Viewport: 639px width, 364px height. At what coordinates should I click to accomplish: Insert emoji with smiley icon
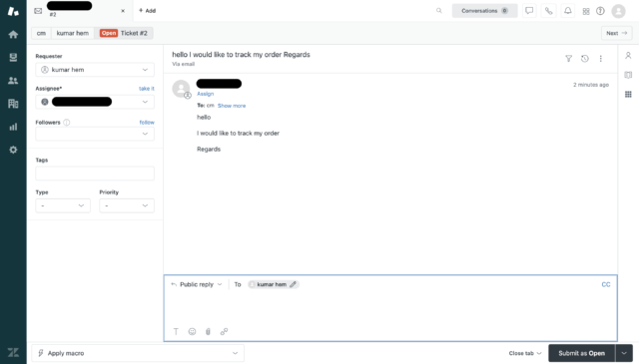click(192, 331)
